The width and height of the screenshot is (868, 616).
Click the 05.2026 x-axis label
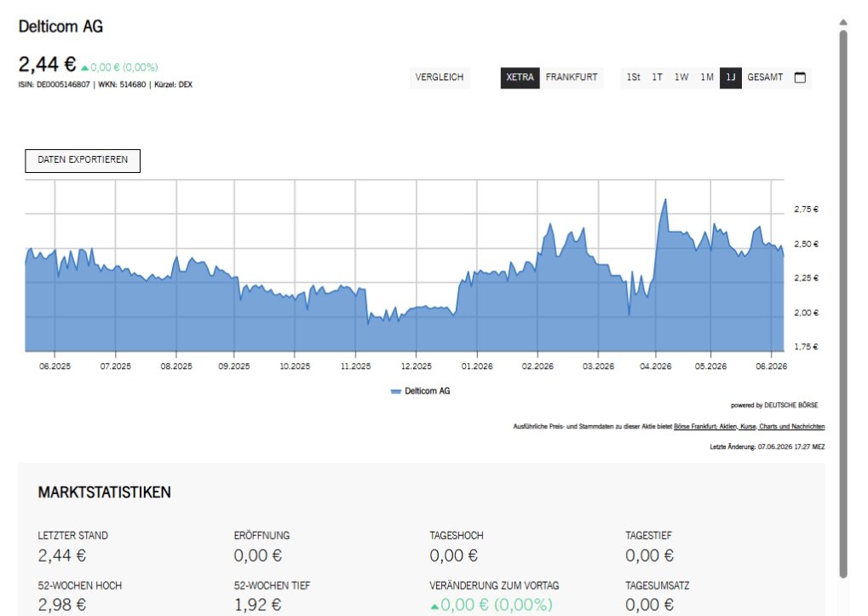pyautogui.click(x=710, y=366)
